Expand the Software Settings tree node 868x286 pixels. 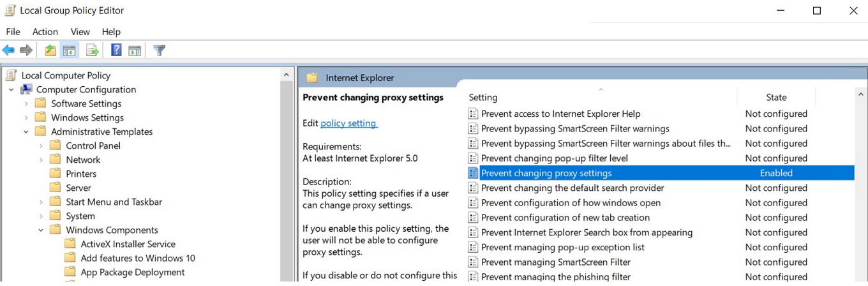pyautogui.click(x=26, y=104)
